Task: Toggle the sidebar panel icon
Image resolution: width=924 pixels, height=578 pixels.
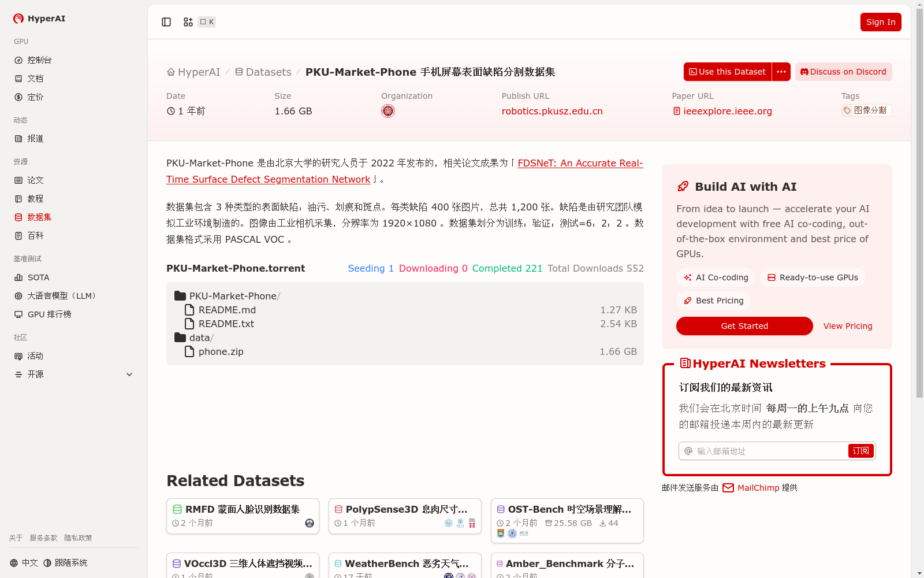Action: pyautogui.click(x=166, y=22)
